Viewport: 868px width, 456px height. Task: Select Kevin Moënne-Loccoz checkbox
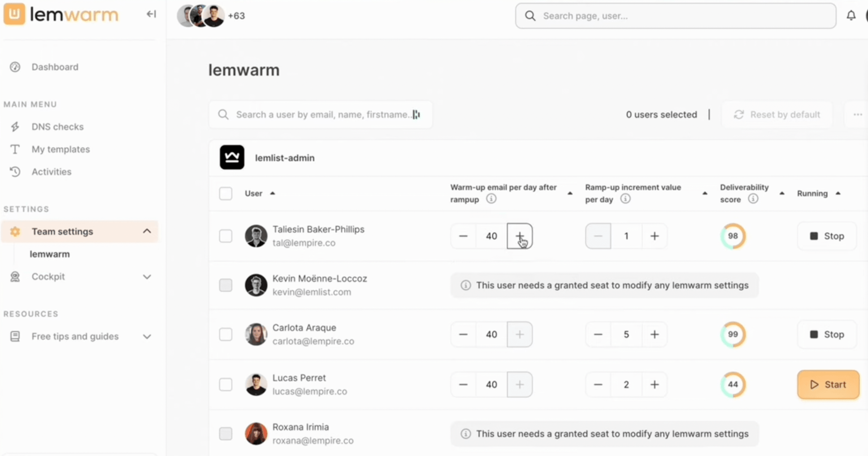tap(226, 285)
